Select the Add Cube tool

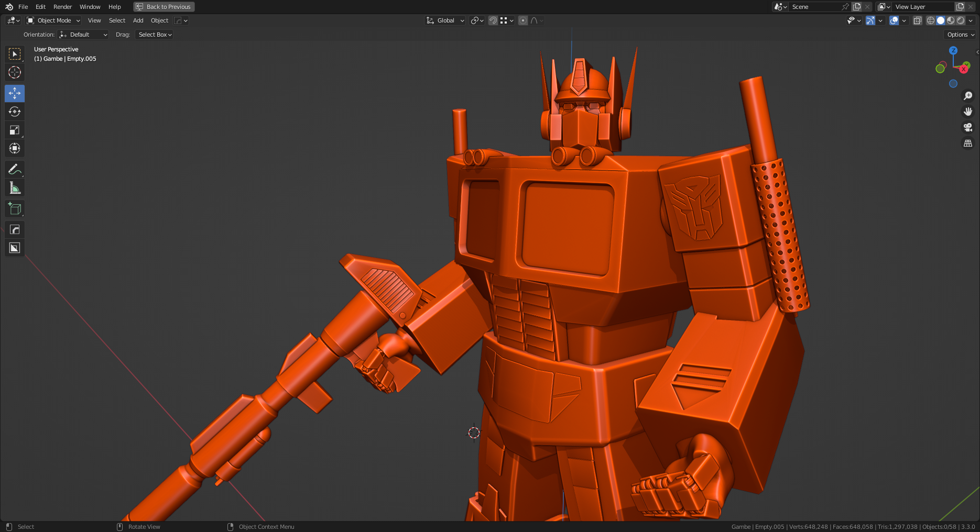point(15,209)
